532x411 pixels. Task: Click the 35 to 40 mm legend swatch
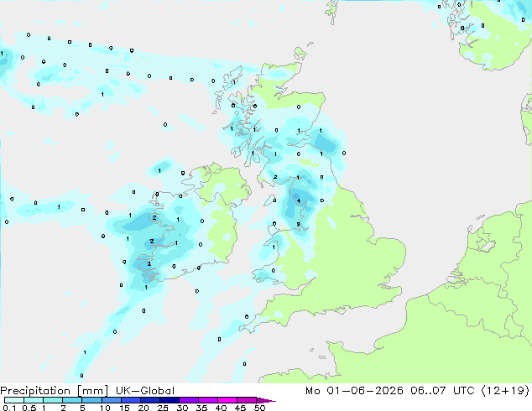click(207, 400)
